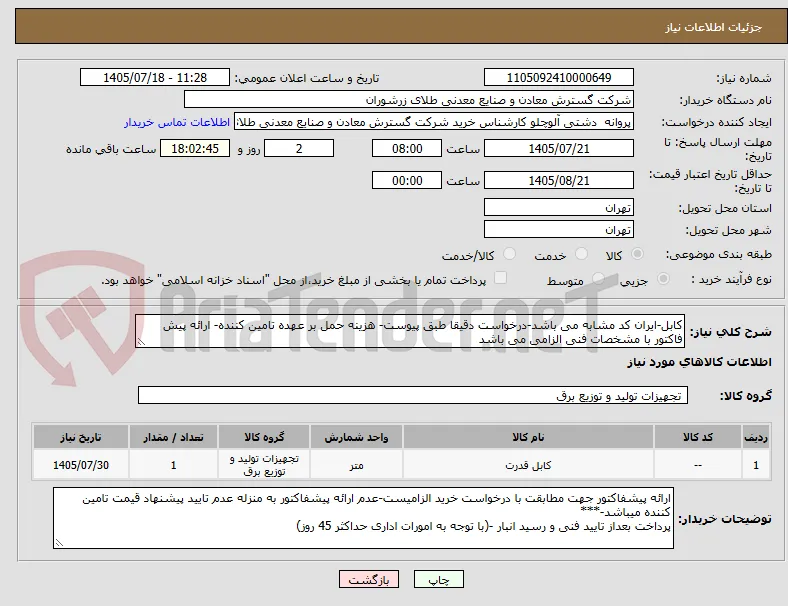The image size is (788, 606).
Task: Click the ردیف column header
Action: [755, 437]
